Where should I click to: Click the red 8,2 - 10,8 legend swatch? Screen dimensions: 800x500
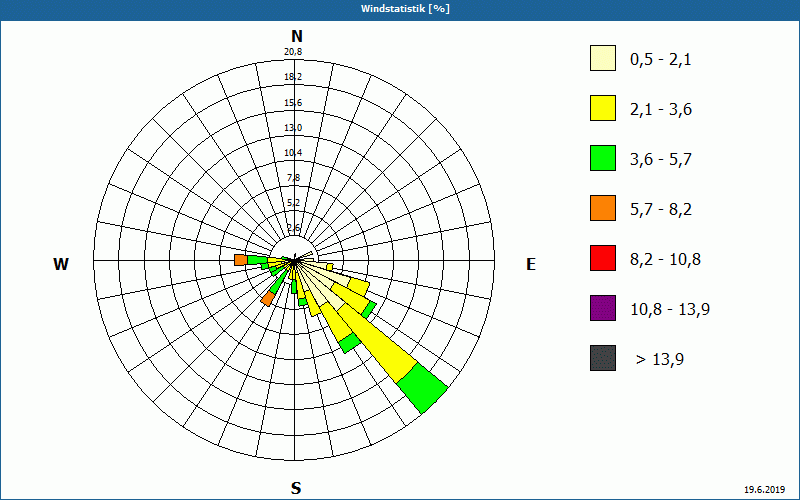(603, 258)
